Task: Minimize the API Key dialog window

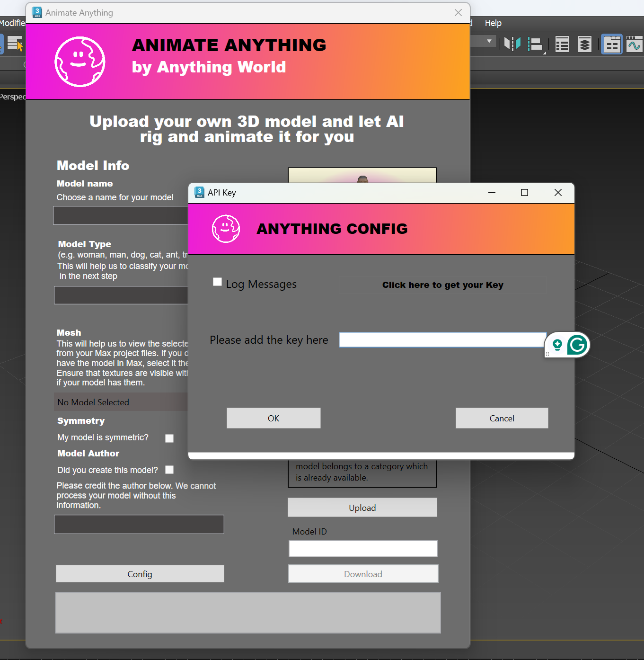Action: click(492, 192)
